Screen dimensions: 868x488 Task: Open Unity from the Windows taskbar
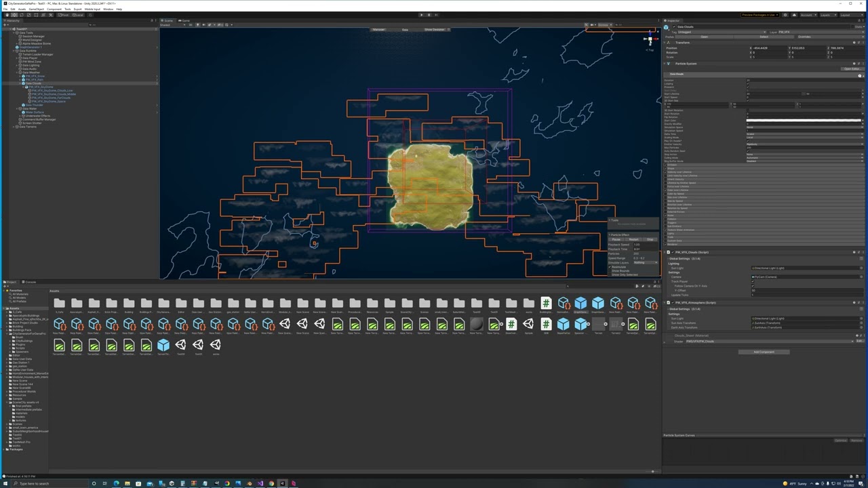283,483
